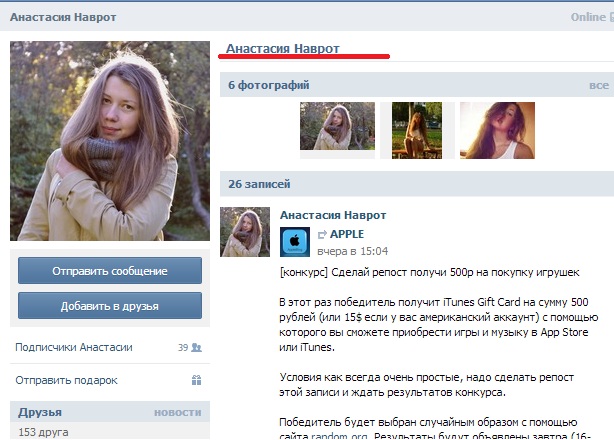Click post text line starting '[конкурс] Сделай репост'
Viewport: 614px width, 440px height.
pos(430,272)
